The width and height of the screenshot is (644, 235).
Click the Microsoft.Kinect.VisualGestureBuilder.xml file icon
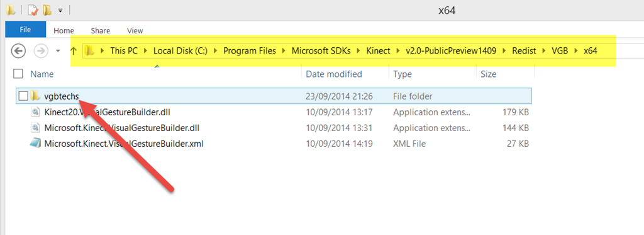coord(35,144)
